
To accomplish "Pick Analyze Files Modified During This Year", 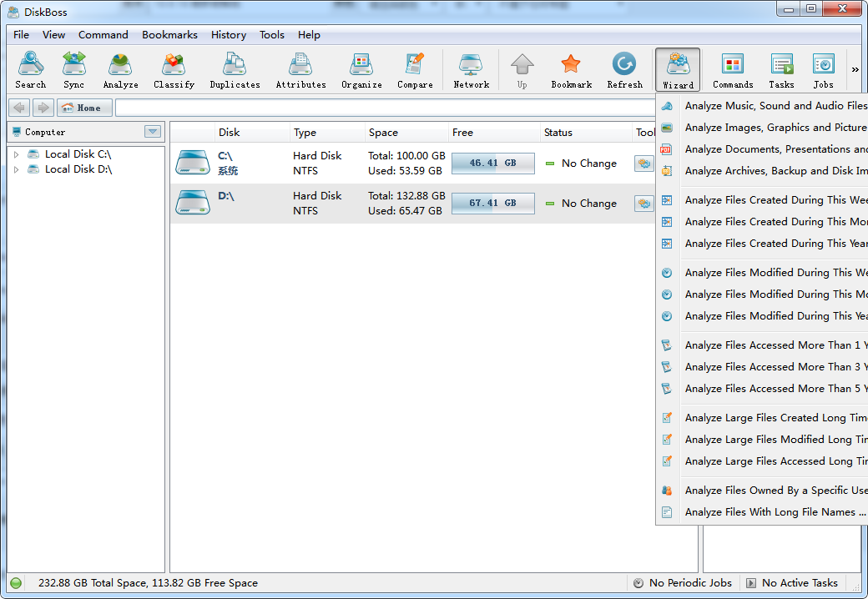I will coord(763,316).
